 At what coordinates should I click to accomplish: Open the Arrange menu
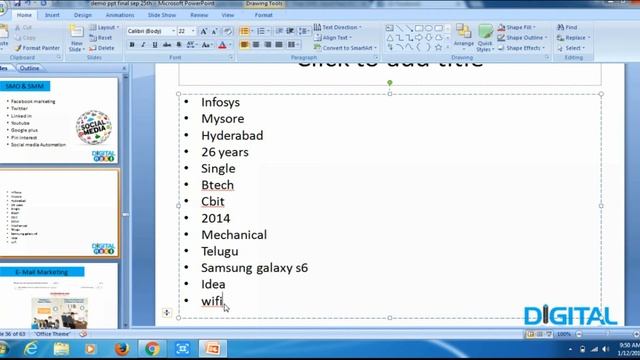pos(464,38)
